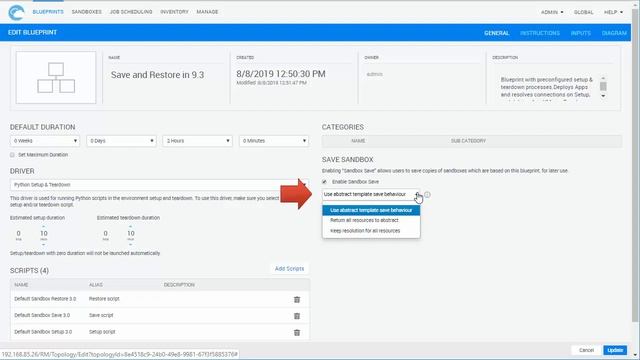Click the 'Default Sandbox Restore 3.0' script name

45,299
